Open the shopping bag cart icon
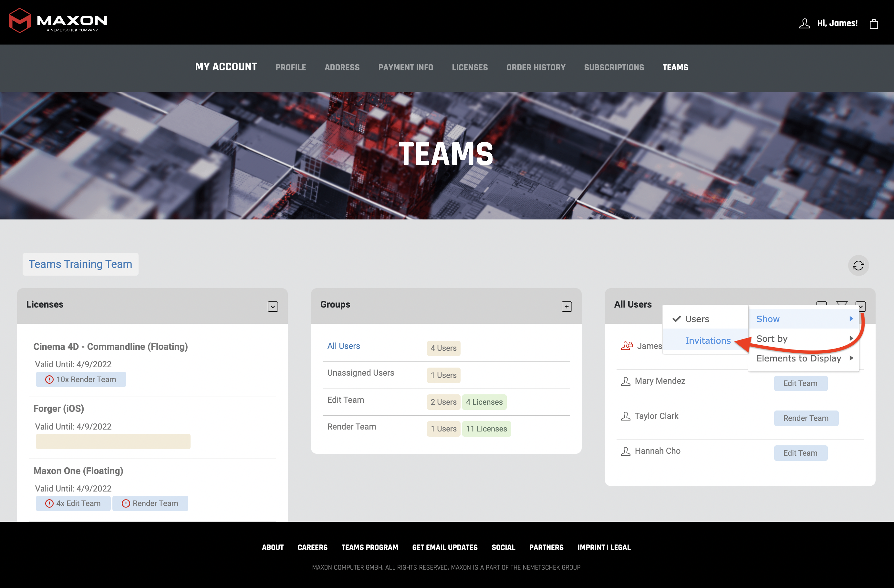Viewport: 894px width, 588px height. [x=874, y=24]
